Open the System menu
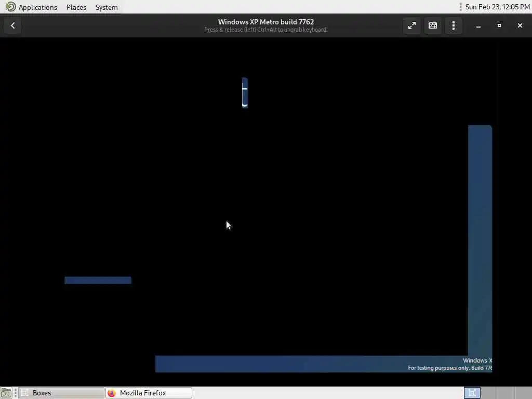 107,7
